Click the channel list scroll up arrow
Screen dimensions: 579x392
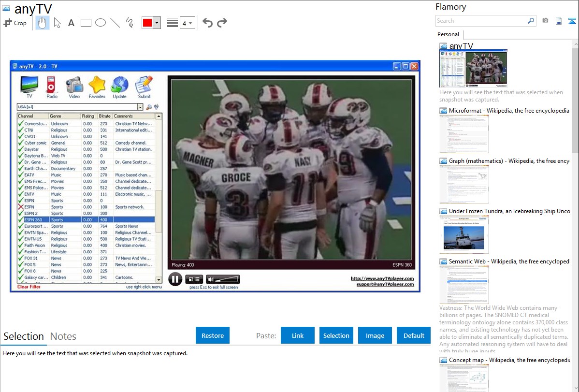tap(159, 116)
